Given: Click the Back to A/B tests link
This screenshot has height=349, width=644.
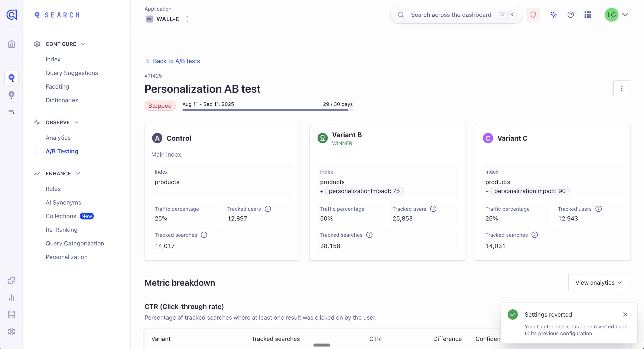Looking at the screenshot, I should pos(172,61).
